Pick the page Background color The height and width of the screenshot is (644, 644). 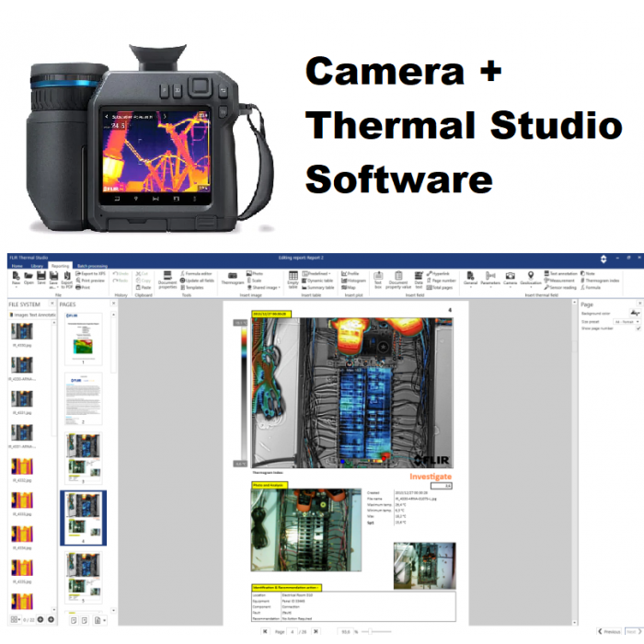(635, 314)
